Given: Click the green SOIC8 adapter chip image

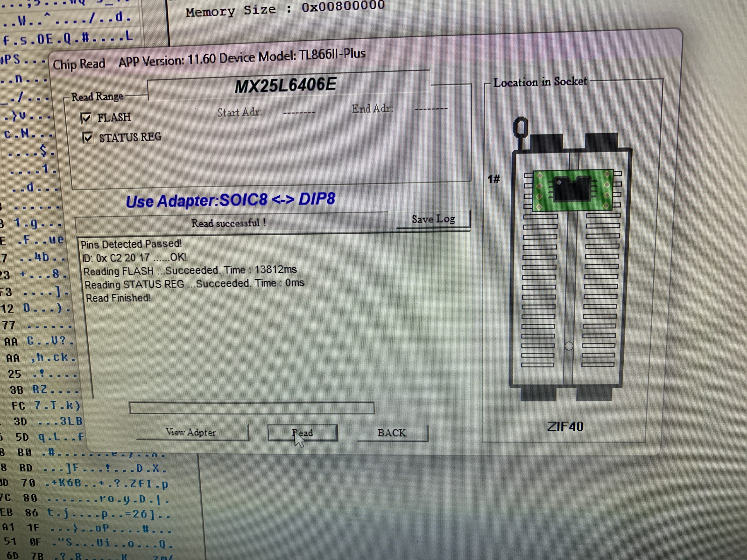Looking at the screenshot, I should pos(573,189).
